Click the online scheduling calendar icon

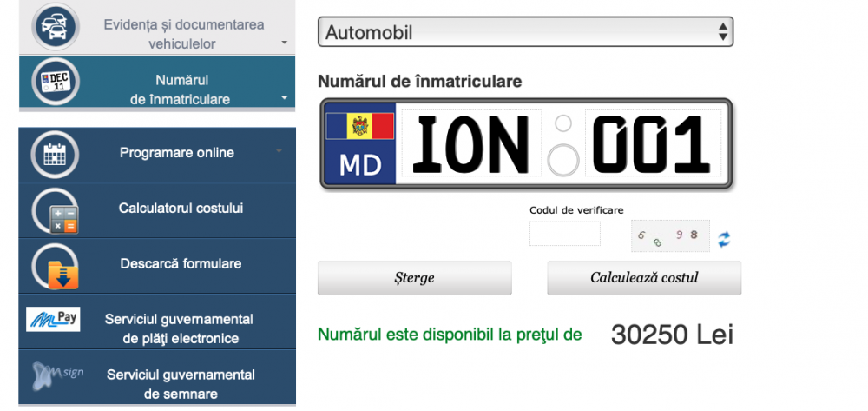(56, 155)
